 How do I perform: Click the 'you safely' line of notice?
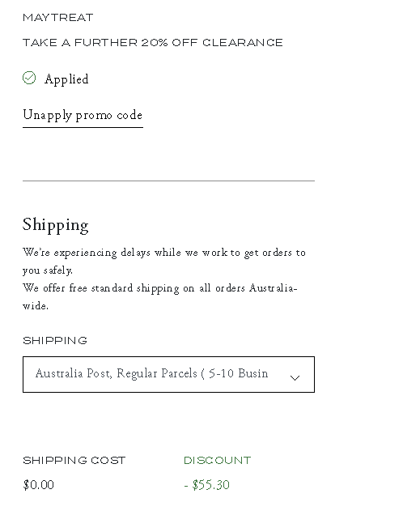48,270
